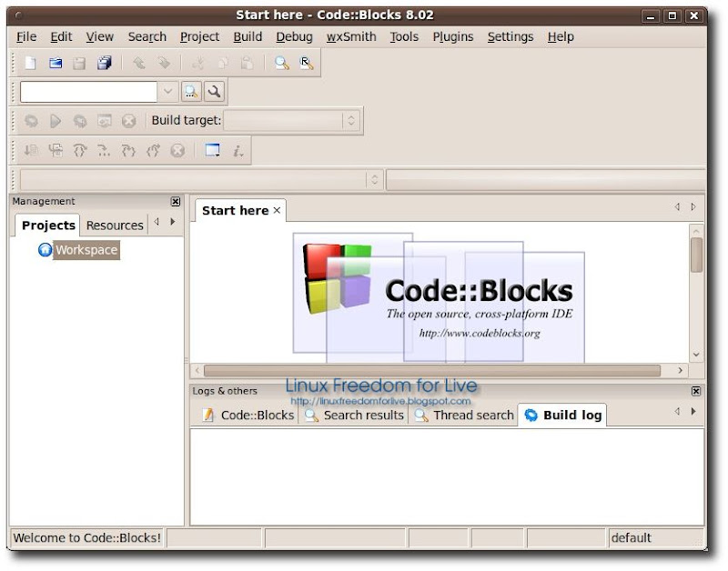Open the Help menu
The image size is (728, 571).
pos(561,36)
